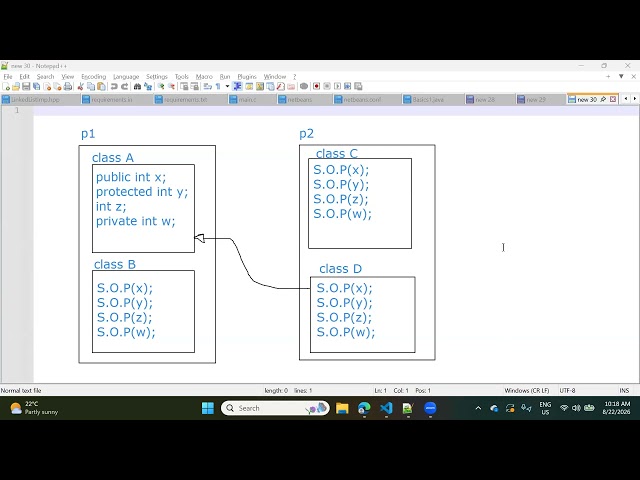Click the Close document toolbar icon

click(47, 87)
